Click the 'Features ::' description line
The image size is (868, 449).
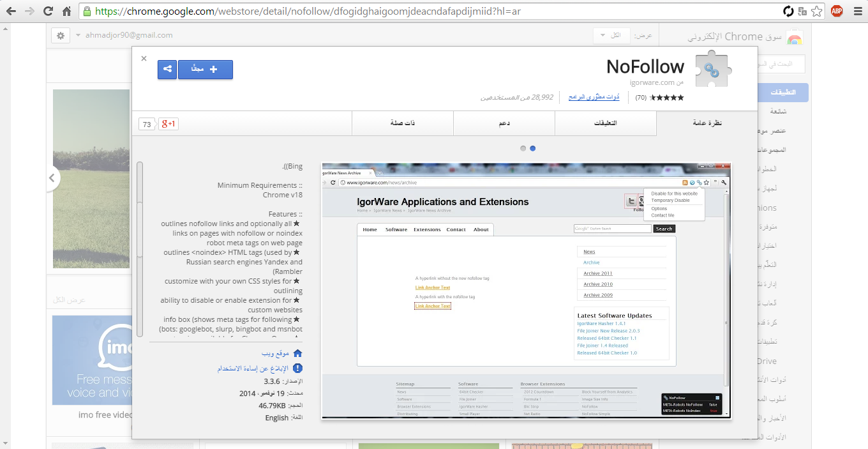coord(285,214)
